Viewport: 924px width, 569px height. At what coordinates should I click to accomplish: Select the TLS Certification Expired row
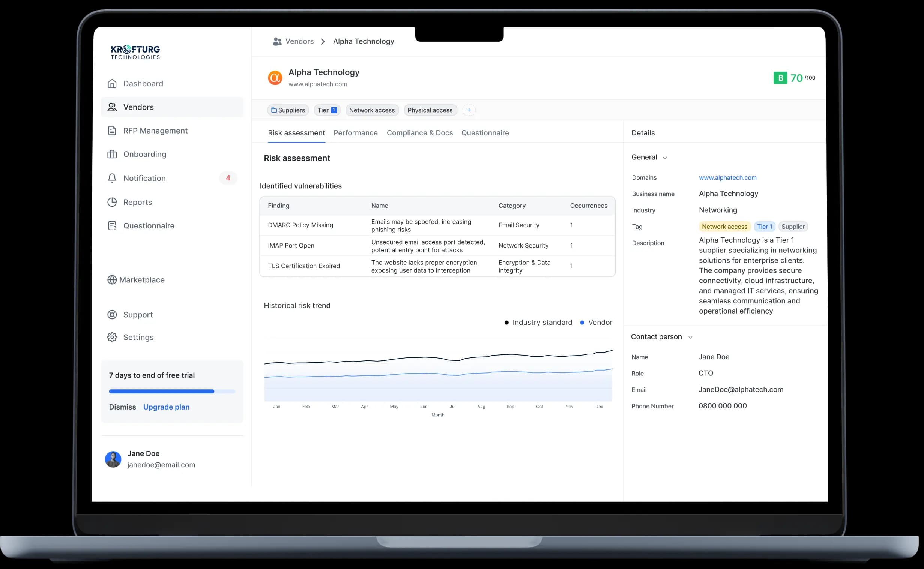(437, 266)
